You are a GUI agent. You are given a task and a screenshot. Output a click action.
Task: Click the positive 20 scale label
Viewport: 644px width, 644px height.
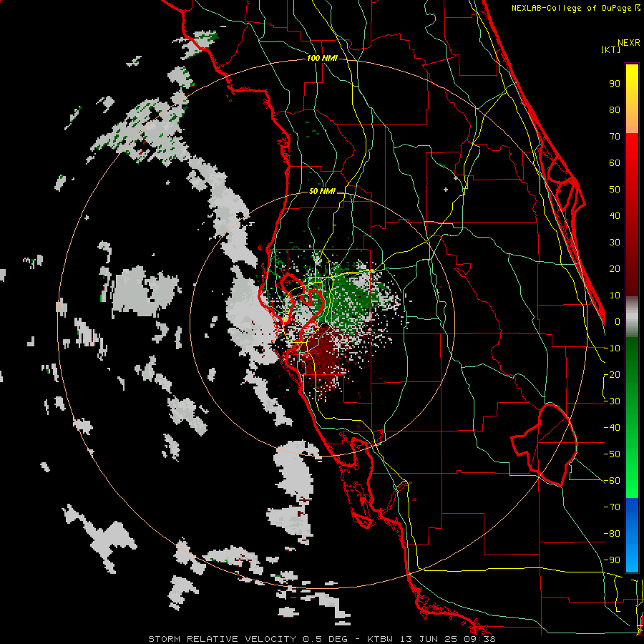[615, 268]
